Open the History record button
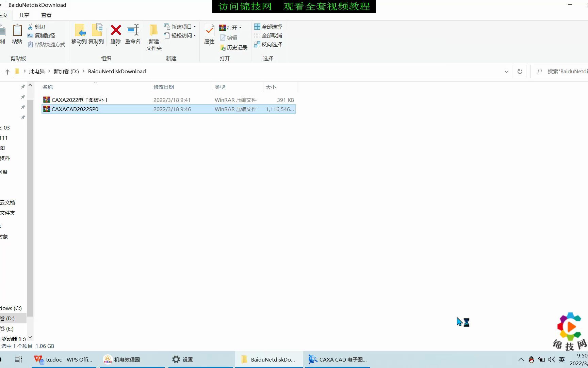The image size is (588, 368). point(234,47)
